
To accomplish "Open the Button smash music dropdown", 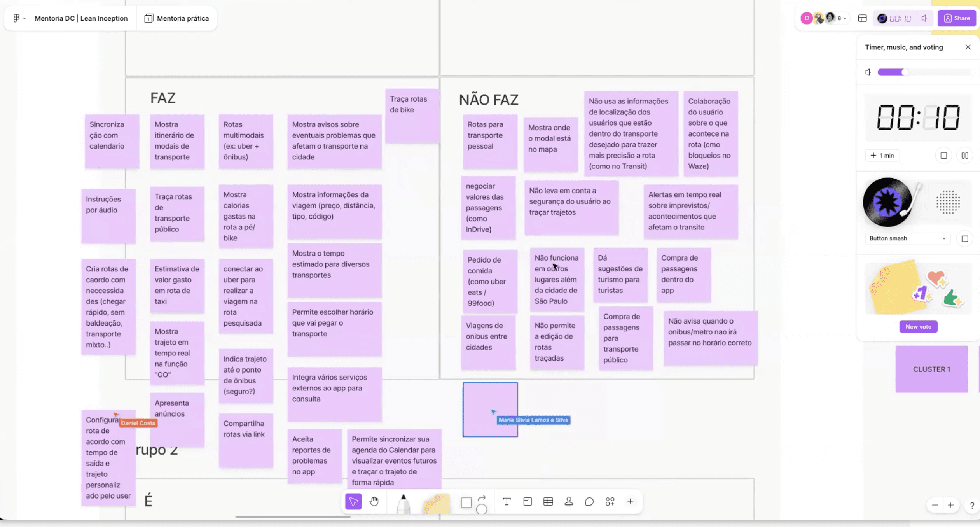I will pos(907,238).
